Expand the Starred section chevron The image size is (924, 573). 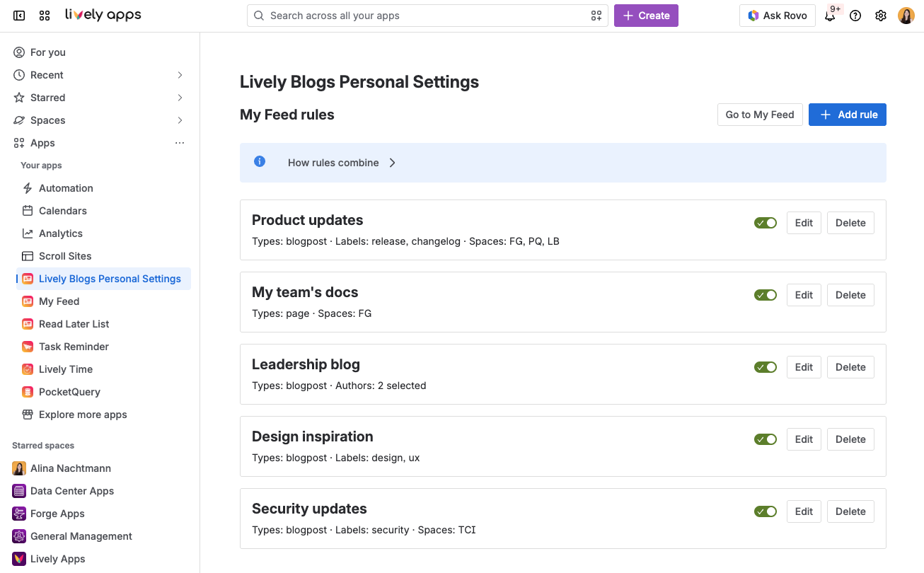pos(180,98)
